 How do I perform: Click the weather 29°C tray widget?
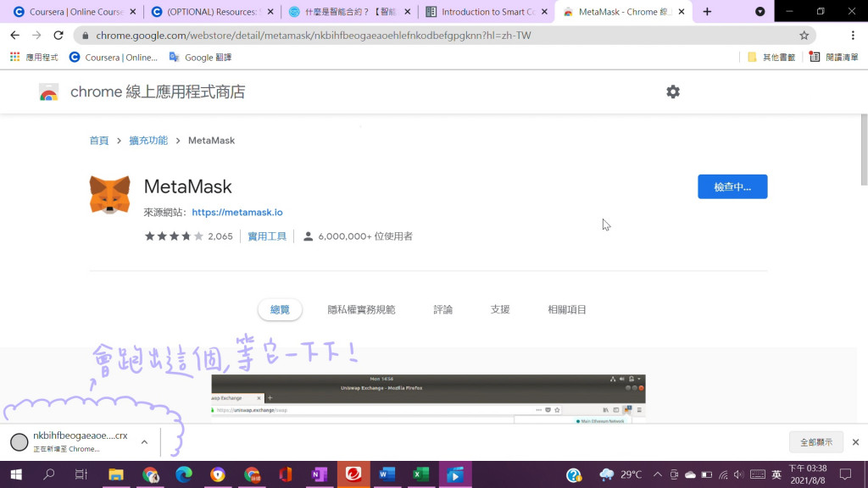coord(620,474)
